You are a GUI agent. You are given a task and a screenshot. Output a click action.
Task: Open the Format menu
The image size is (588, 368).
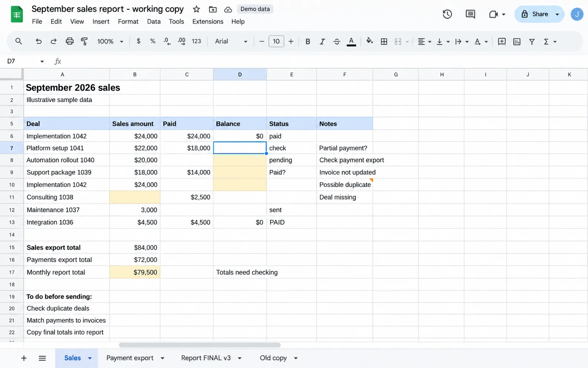(x=128, y=22)
